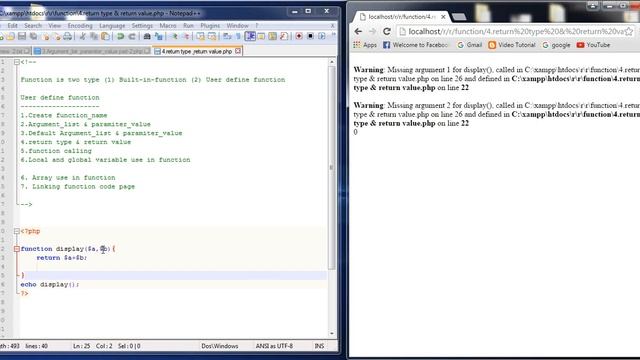Image resolution: width=640 pixels, height=360 pixels.
Task: Collapse the function display fold marker
Action: point(17,249)
